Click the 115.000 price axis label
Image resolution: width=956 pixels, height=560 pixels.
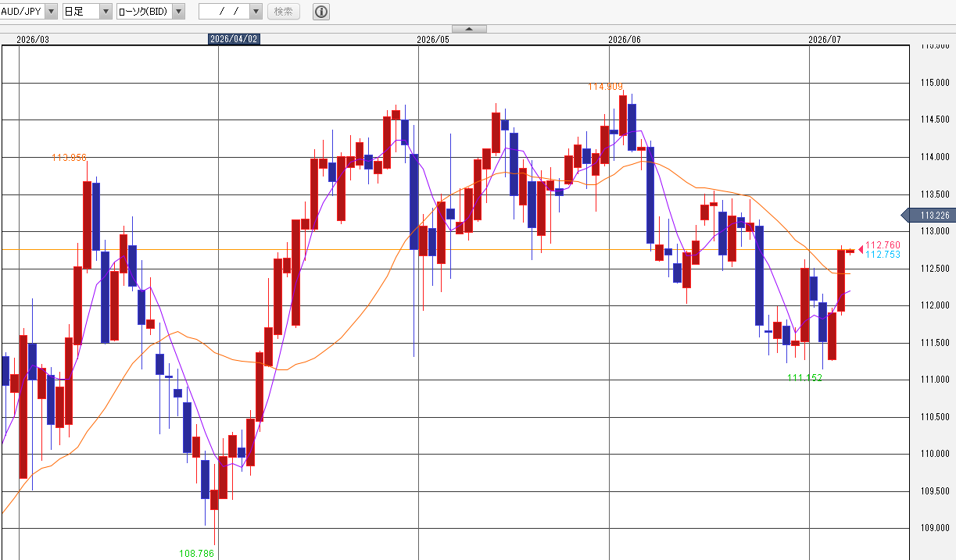click(x=935, y=83)
